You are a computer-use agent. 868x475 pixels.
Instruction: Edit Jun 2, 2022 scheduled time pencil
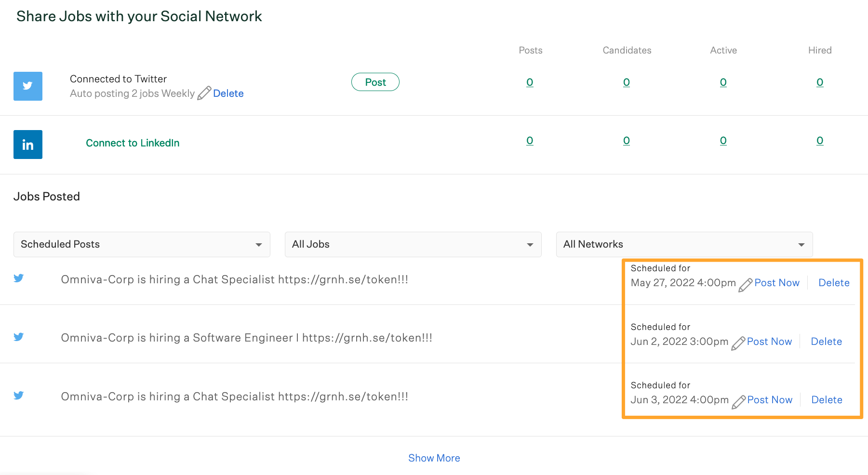point(738,343)
